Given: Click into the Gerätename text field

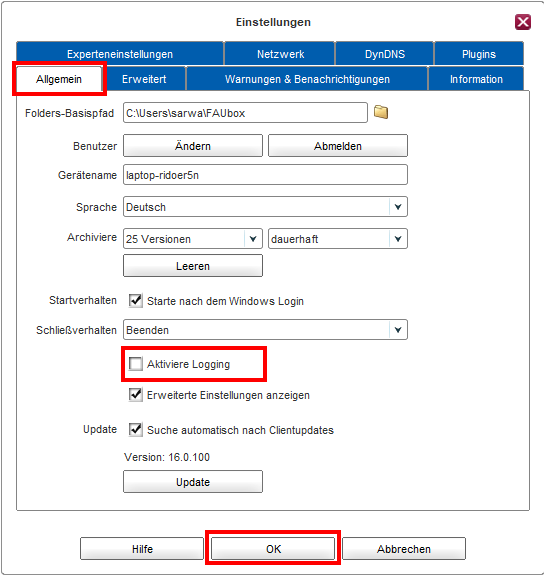Looking at the screenshot, I should [265, 175].
